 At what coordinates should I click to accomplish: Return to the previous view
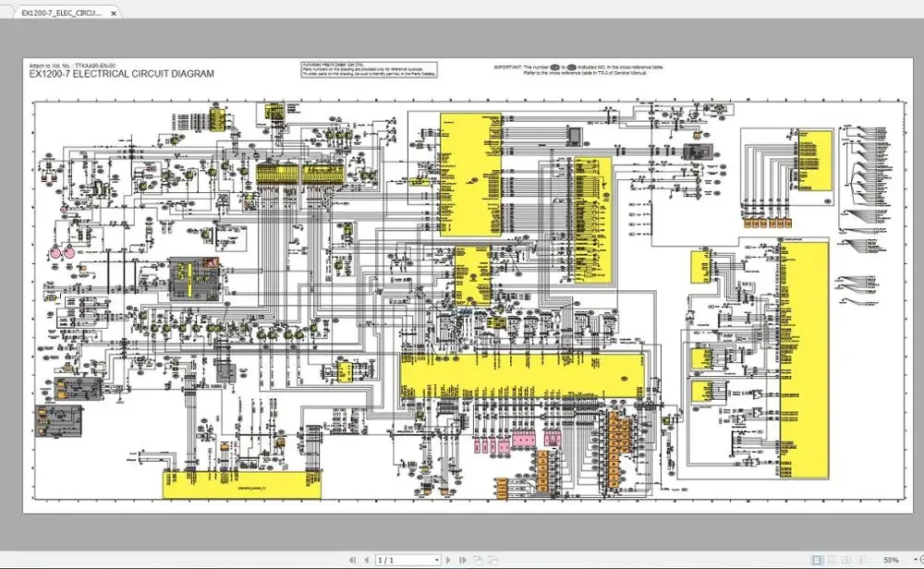479,560
